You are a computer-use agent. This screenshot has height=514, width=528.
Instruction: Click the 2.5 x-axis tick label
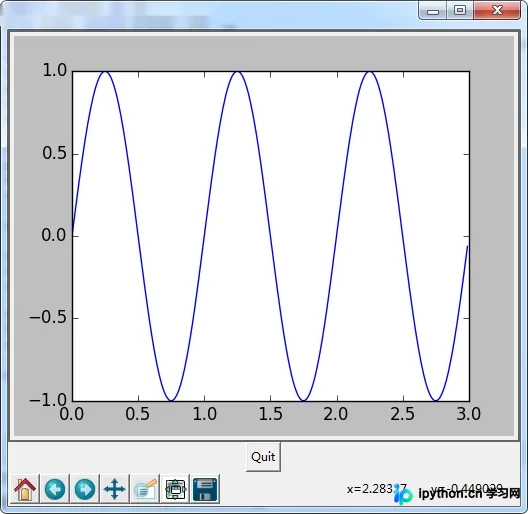(x=403, y=414)
